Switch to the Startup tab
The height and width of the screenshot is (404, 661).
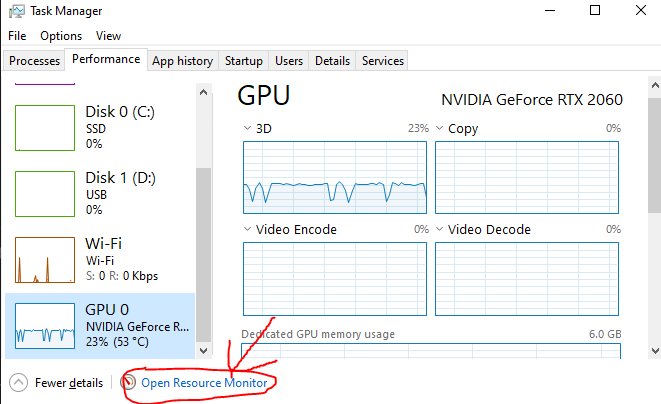(x=244, y=61)
